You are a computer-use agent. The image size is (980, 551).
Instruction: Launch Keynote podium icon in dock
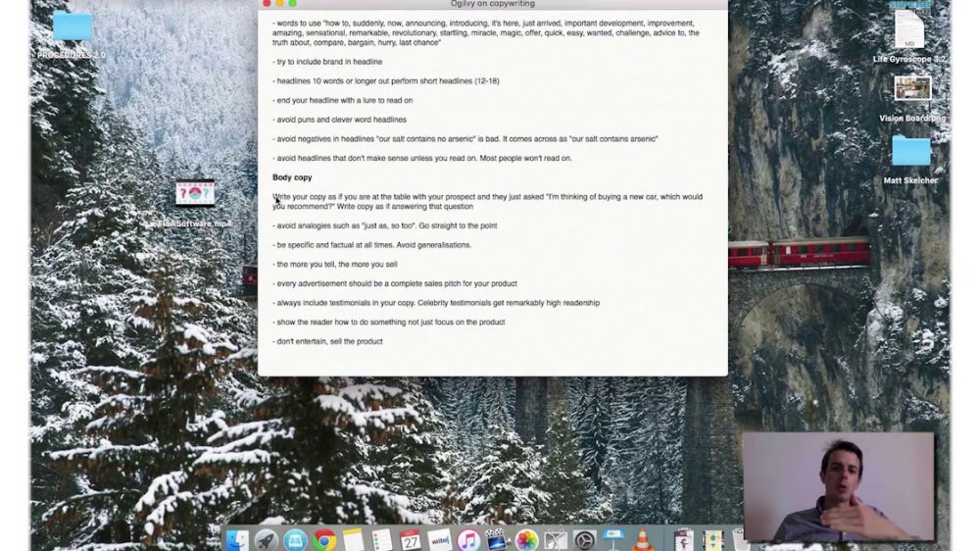point(613,540)
